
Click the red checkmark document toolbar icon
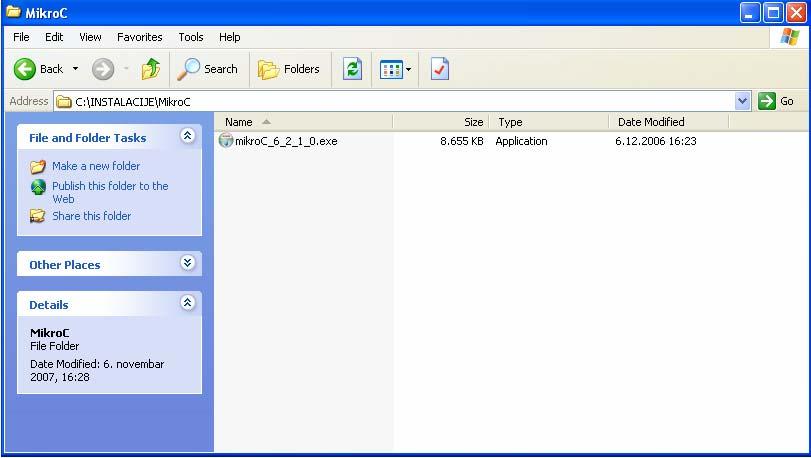440,69
